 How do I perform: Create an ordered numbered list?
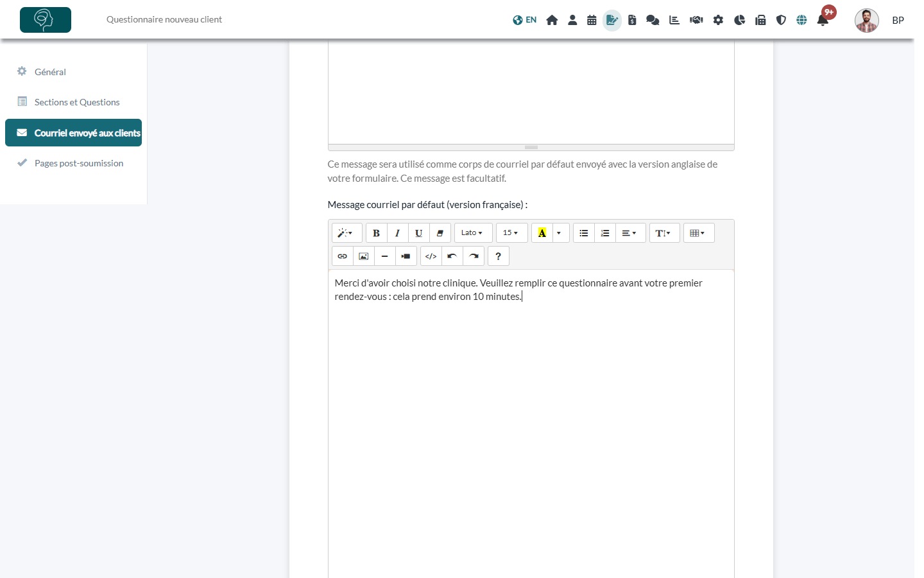pos(605,233)
